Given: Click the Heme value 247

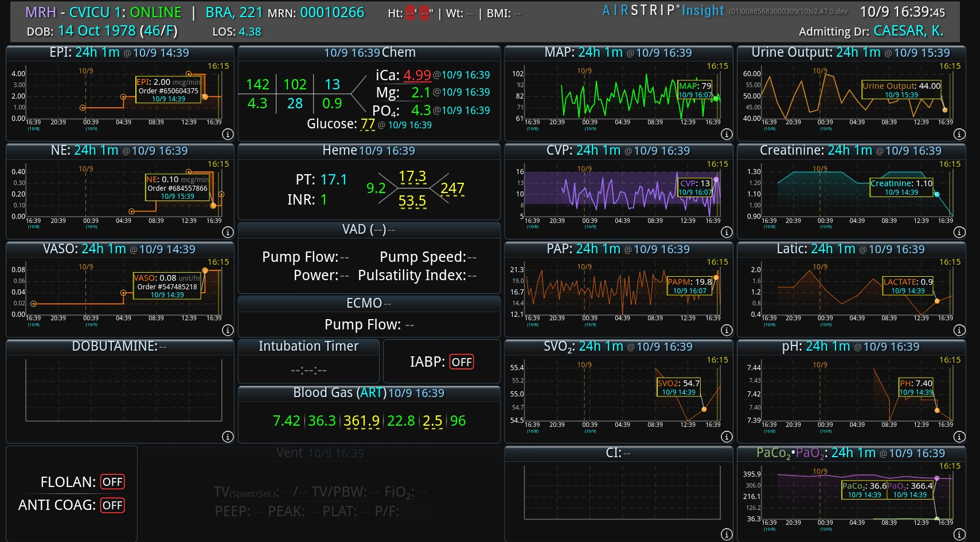Looking at the screenshot, I should click(x=452, y=188).
